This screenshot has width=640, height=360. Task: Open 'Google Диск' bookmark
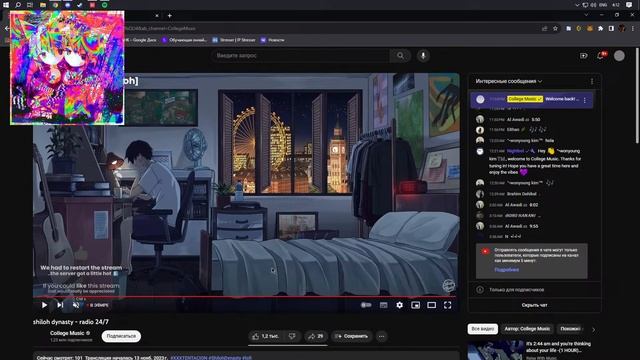tap(140, 40)
